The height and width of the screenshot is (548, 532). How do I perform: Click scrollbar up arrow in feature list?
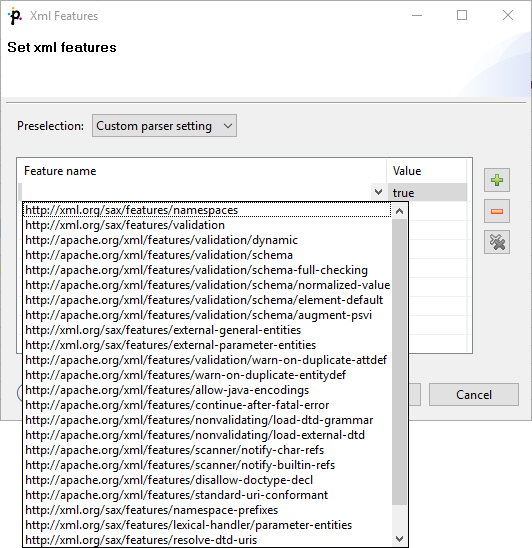399,211
